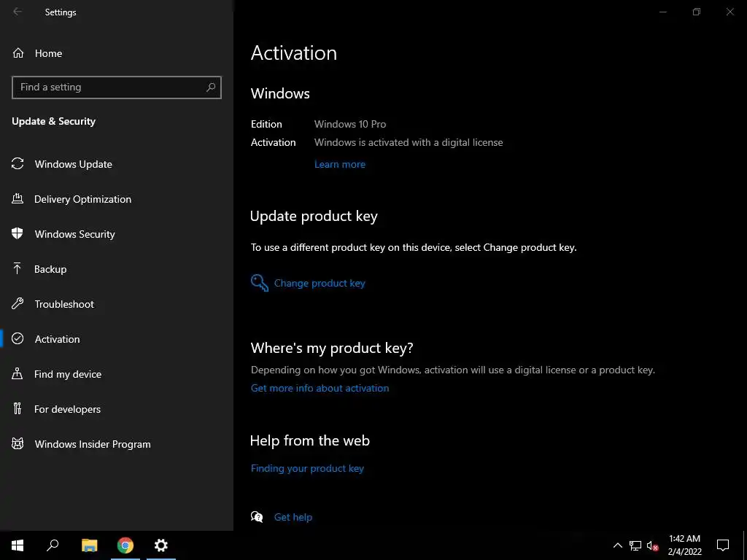Click the network icon in system tray
This screenshot has width=747, height=560.
(x=635, y=545)
